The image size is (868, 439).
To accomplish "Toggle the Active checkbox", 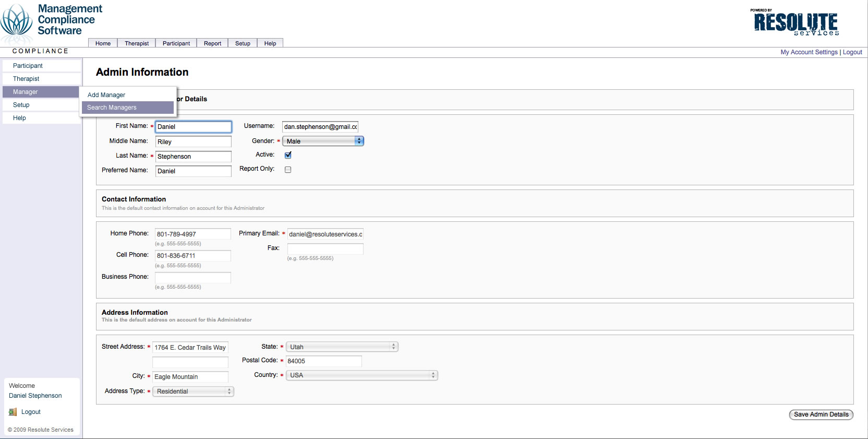I will click(x=288, y=155).
